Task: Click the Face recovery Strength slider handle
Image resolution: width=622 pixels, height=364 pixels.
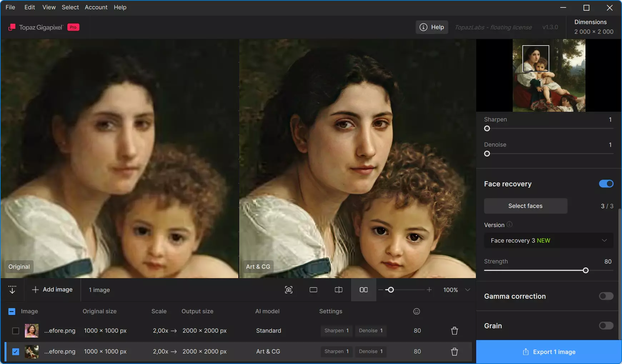Action: point(586,271)
